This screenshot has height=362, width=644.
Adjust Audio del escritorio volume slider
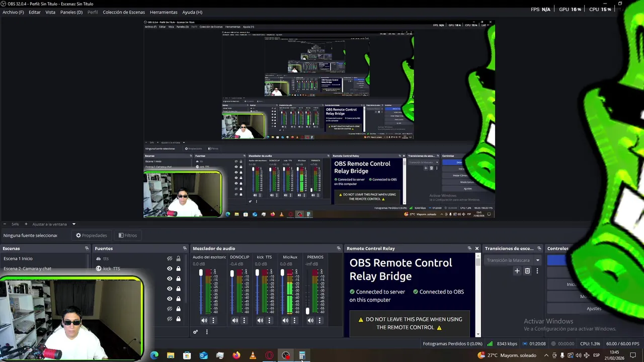coord(201,273)
